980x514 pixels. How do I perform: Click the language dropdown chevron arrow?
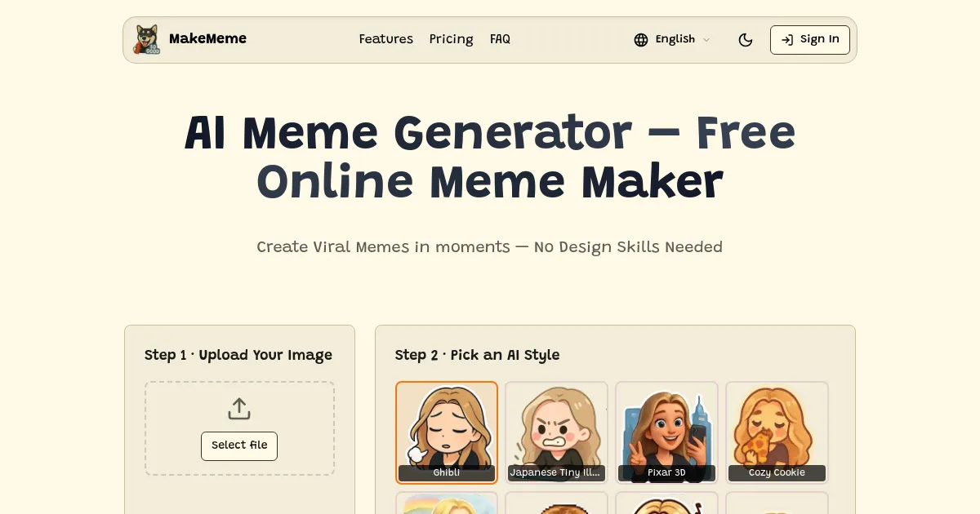[x=706, y=40]
